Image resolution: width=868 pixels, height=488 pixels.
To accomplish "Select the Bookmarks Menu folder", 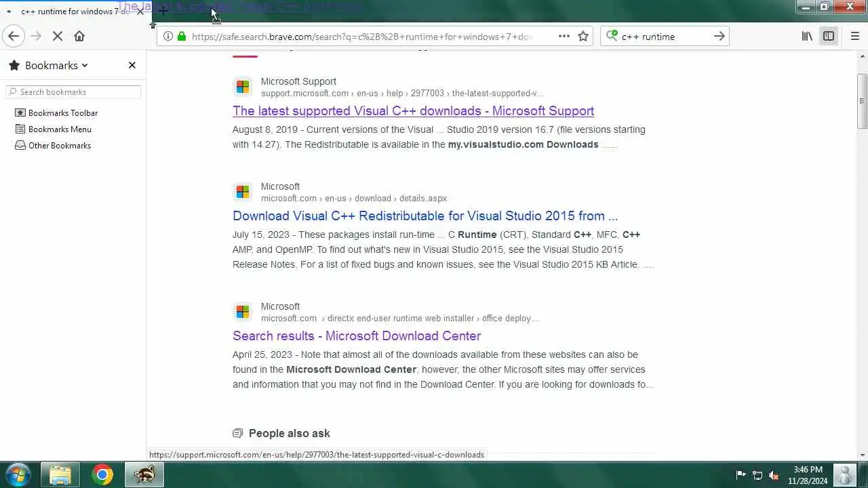I will [x=54, y=129].
